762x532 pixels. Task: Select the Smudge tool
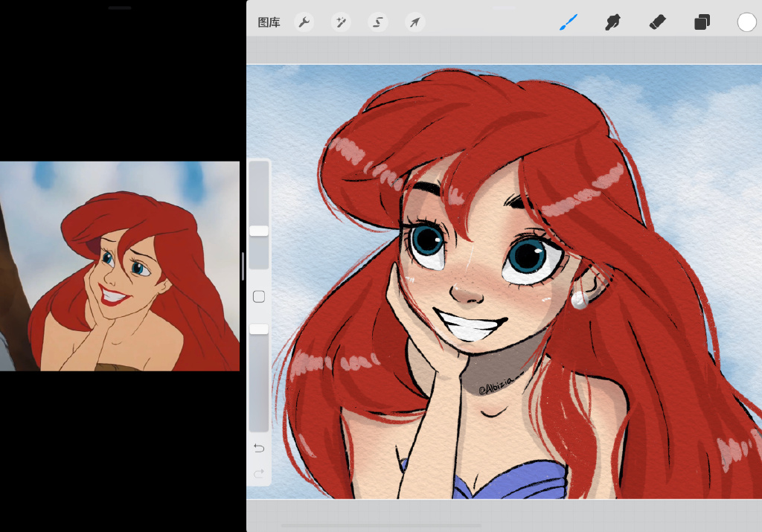[x=612, y=22]
